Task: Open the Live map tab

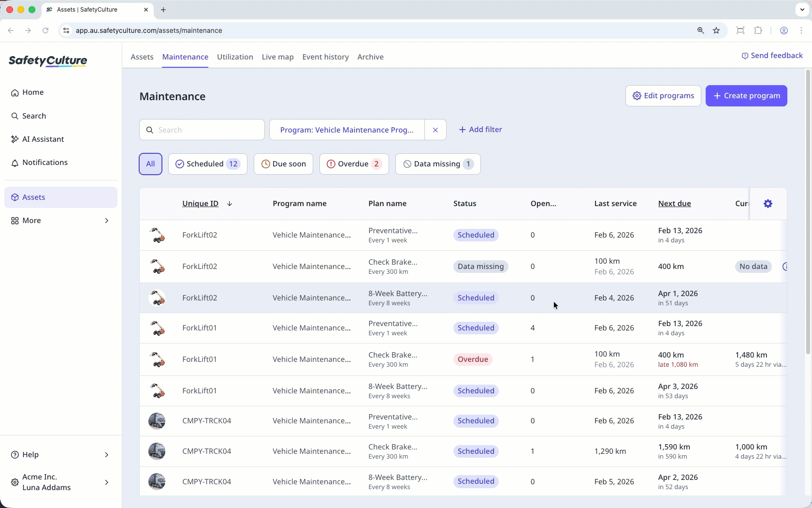Action: click(277, 57)
